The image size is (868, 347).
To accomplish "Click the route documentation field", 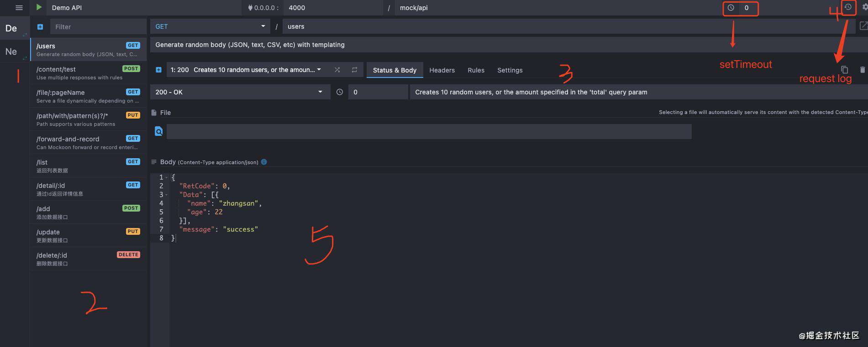I will point(509,45).
